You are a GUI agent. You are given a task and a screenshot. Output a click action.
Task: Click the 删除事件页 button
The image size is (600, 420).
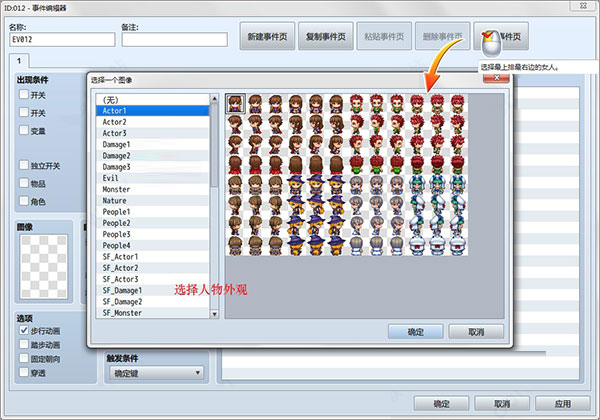[x=442, y=36]
